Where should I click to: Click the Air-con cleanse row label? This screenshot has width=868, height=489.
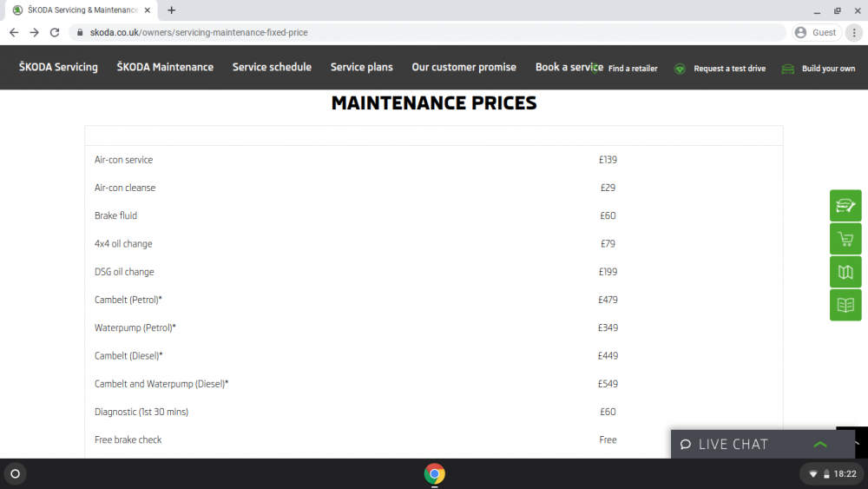(x=125, y=188)
